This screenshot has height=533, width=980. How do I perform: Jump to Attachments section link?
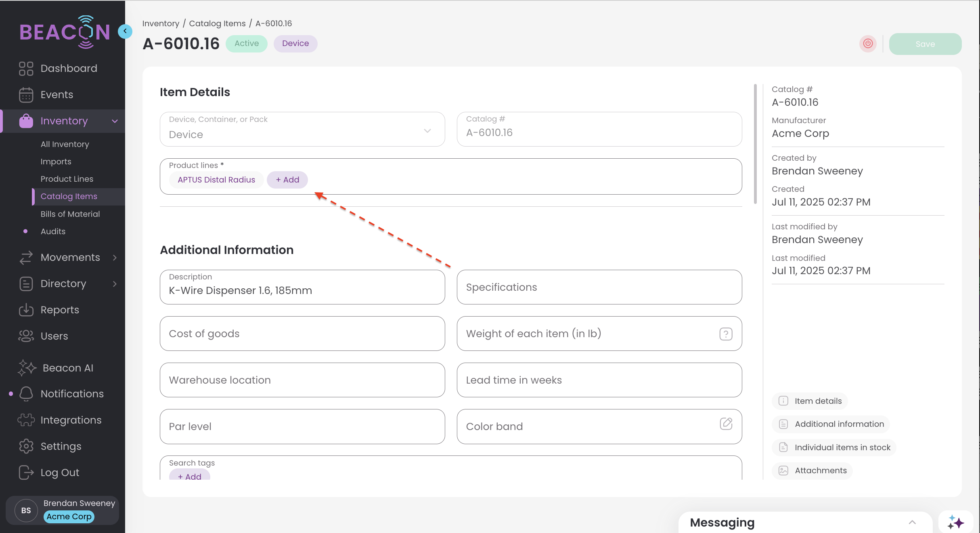pyautogui.click(x=812, y=470)
